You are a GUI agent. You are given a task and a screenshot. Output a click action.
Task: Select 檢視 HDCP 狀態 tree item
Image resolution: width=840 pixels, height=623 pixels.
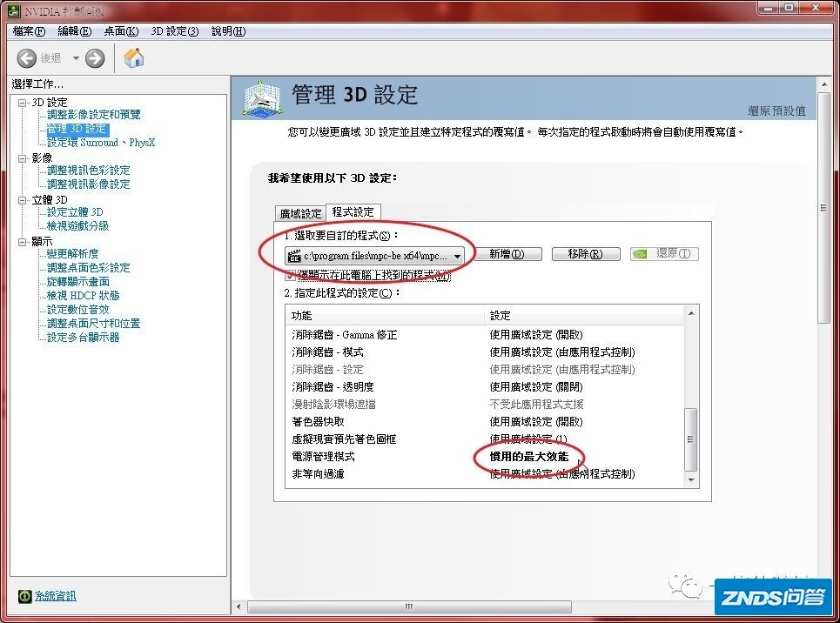click(x=83, y=296)
